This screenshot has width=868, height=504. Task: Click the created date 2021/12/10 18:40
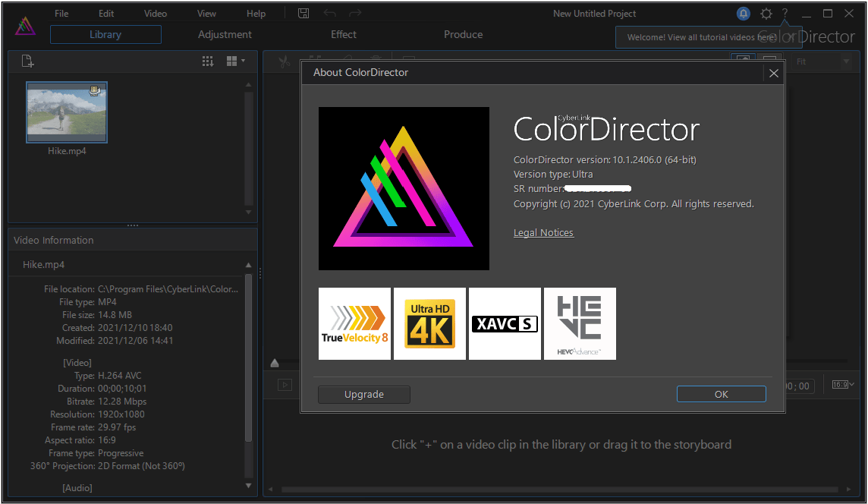[x=135, y=328]
